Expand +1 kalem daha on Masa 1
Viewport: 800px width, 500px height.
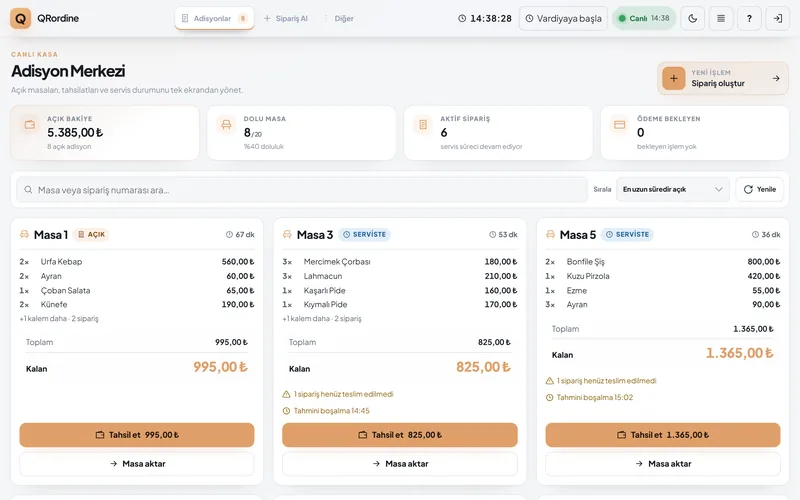(59, 318)
